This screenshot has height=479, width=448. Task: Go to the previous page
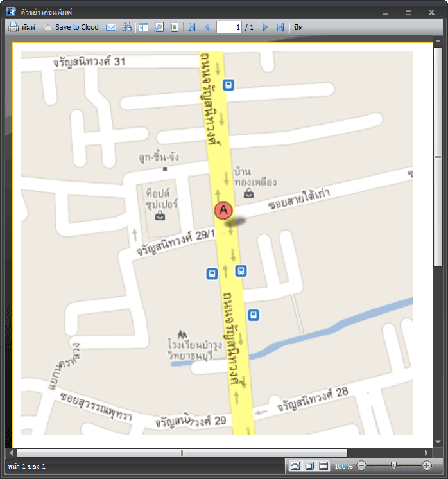pyautogui.click(x=207, y=27)
